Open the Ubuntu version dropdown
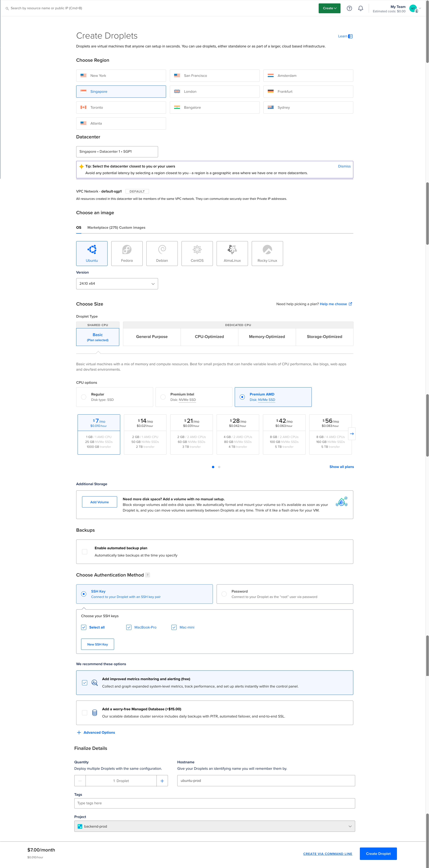Viewport: 429px width, 868px height. point(117,284)
